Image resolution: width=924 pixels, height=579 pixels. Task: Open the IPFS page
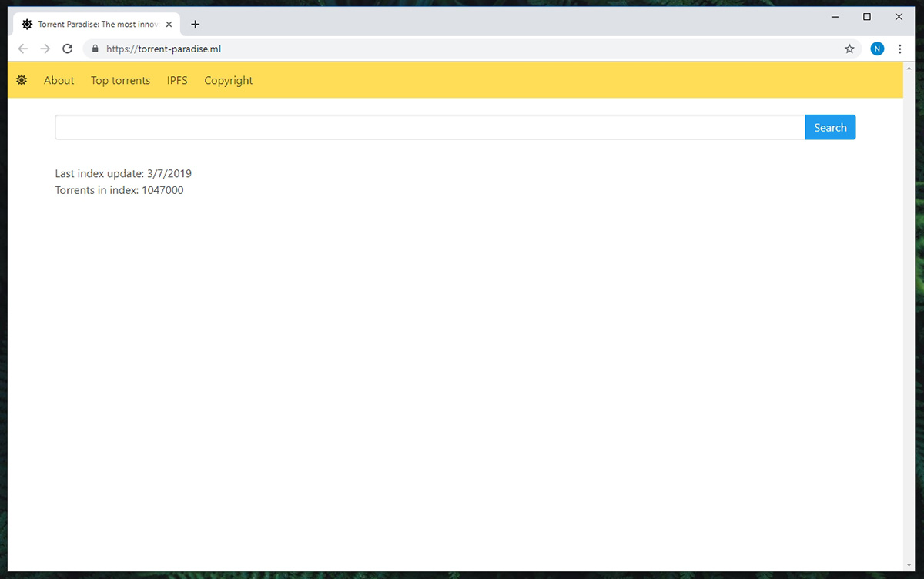pyautogui.click(x=177, y=80)
